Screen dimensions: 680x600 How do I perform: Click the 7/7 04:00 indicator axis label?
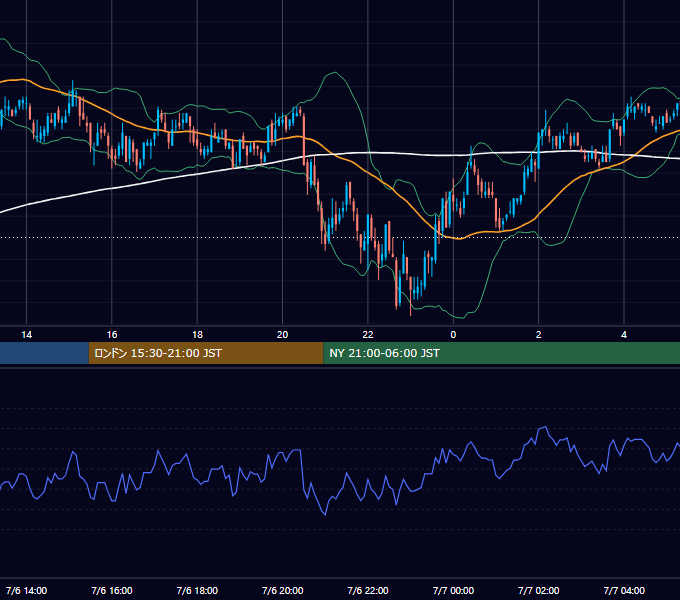(x=624, y=590)
